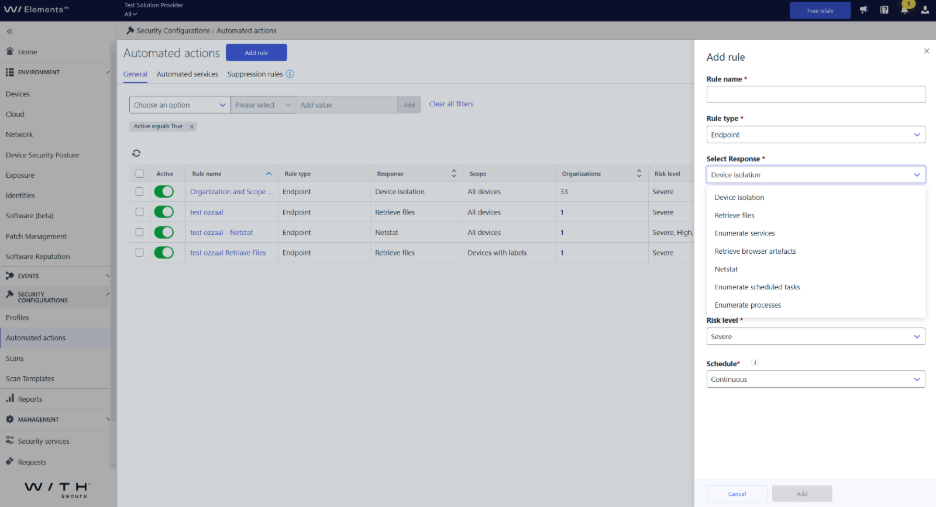Viewport: 936px width, 507px height.
Task: Open Organization and Scope rule link
Action: (231, 192)
